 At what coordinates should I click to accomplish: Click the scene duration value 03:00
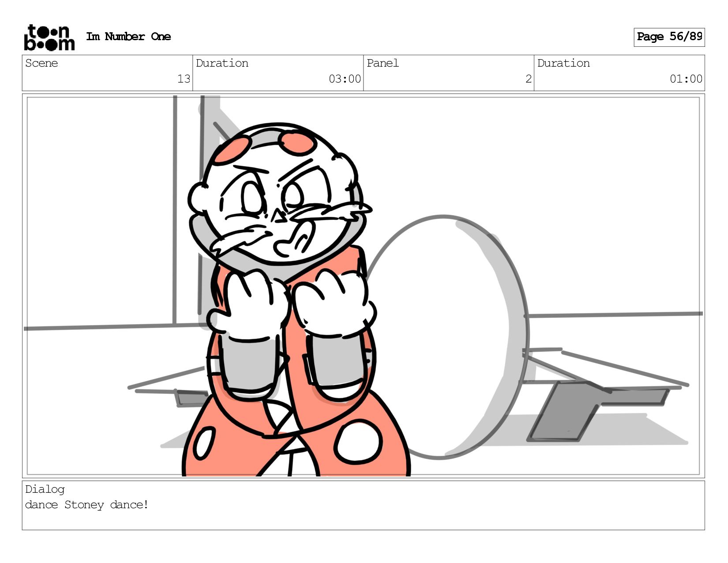[345, 79]
